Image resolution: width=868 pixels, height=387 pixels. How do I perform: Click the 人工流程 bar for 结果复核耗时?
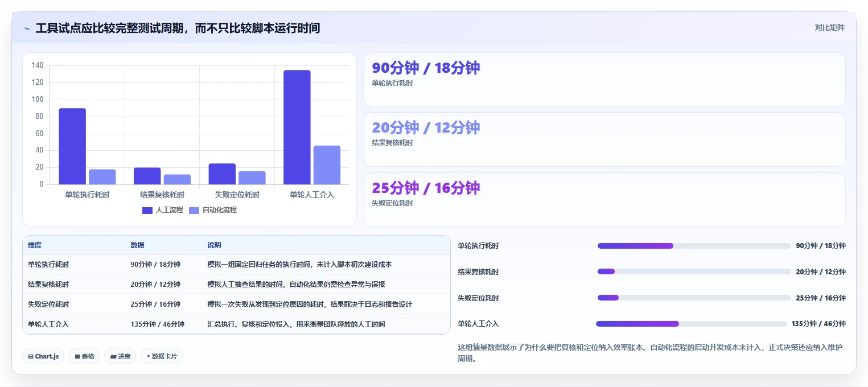point(147,176)
